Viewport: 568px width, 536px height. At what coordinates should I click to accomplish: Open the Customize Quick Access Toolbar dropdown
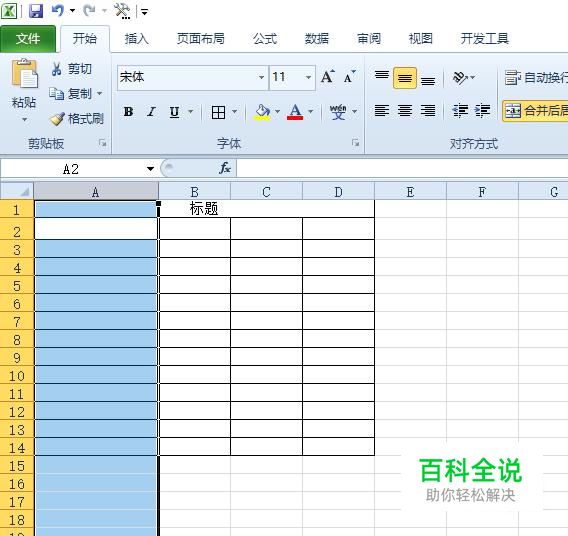point(145,13)
